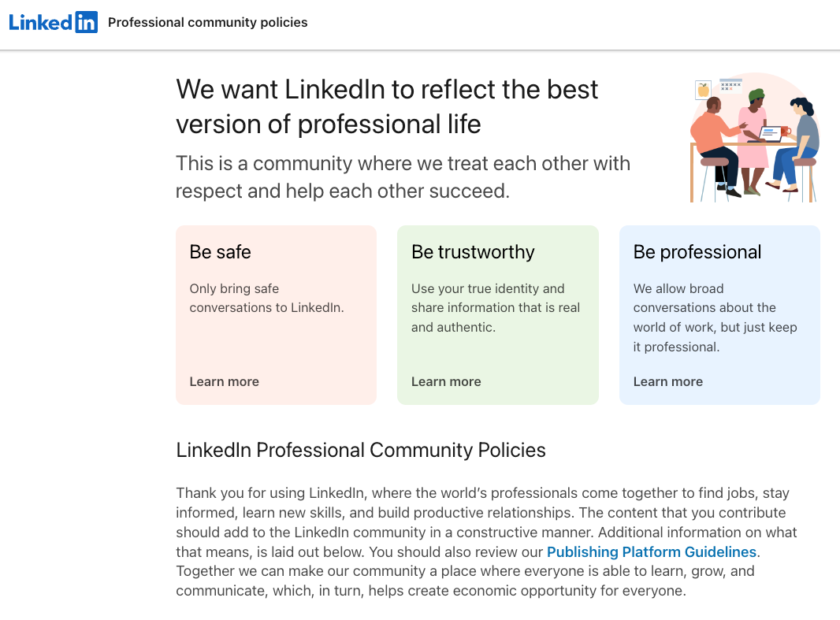Click the 'Be trustworthy' card heading

472,252
